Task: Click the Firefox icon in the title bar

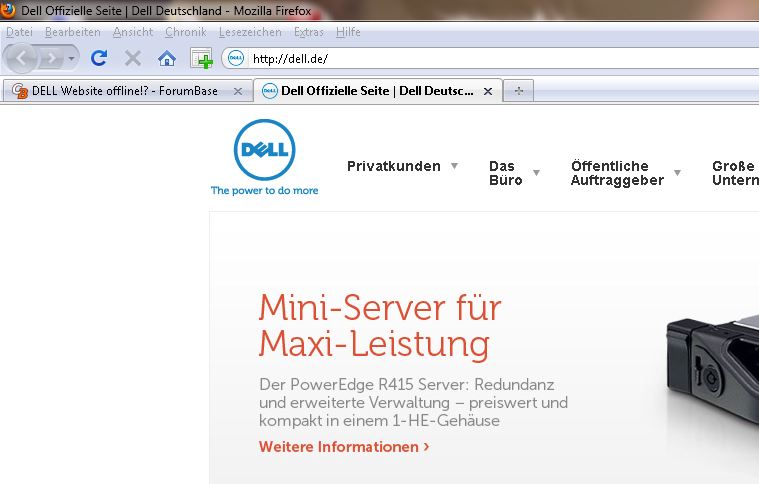Action: point(7,9)
